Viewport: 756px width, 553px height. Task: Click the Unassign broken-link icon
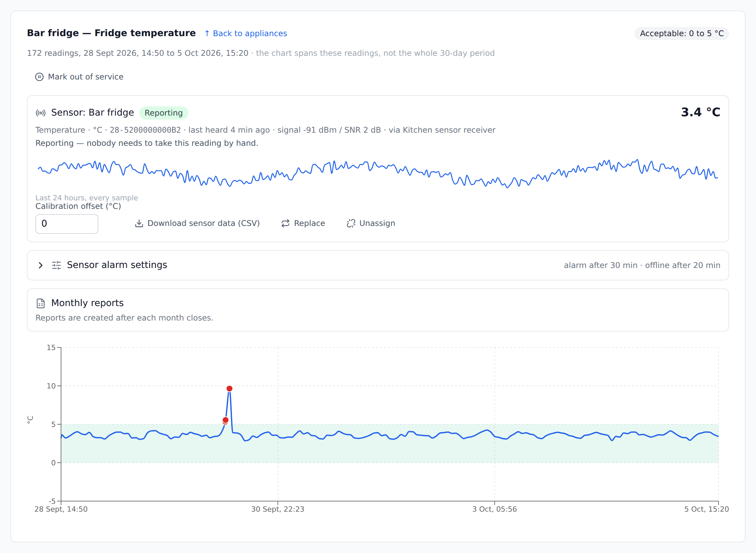tap(351, 224)
